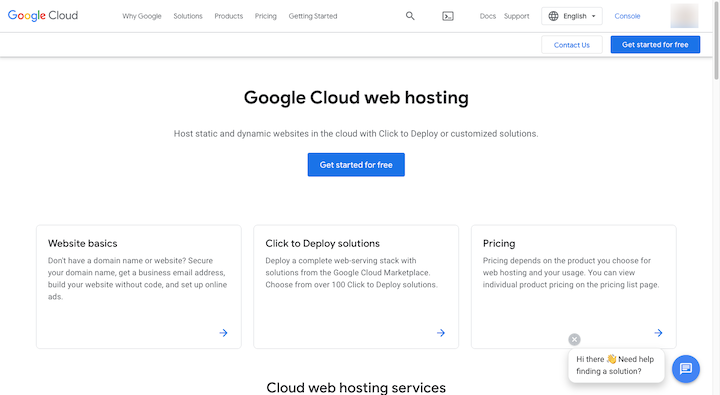Viewport: 720px width, 395px height.
Task: Follow the Click to Deploy arrow
Action: (x=441, y=333)
